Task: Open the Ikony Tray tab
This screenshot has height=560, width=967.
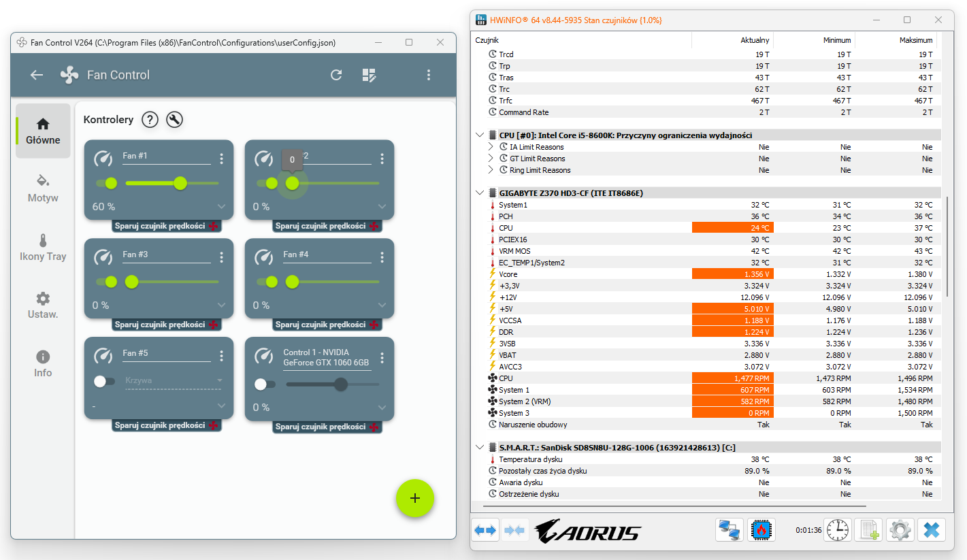Action: pos(43,248)
